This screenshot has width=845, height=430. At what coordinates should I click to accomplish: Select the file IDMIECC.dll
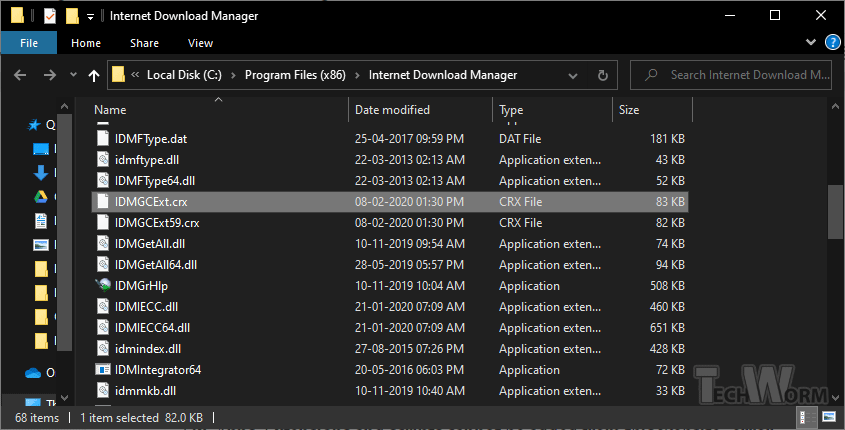click(x=390, y=307)
